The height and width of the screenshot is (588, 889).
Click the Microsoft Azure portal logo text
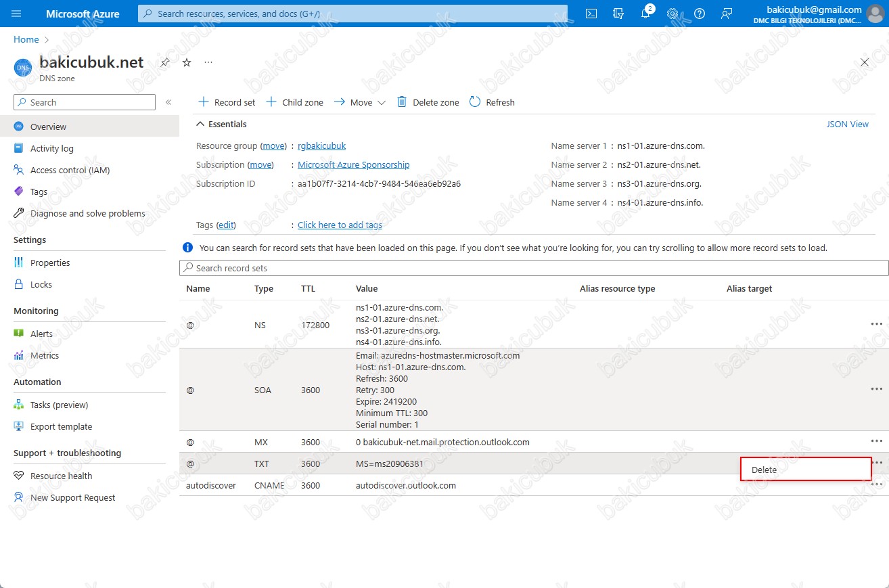pos(83,14)
